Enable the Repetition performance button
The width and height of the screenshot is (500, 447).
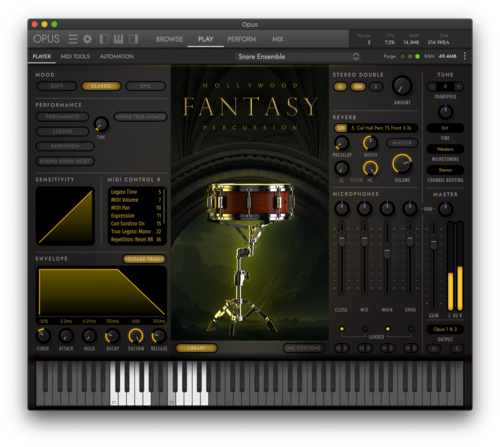[65, 146]
